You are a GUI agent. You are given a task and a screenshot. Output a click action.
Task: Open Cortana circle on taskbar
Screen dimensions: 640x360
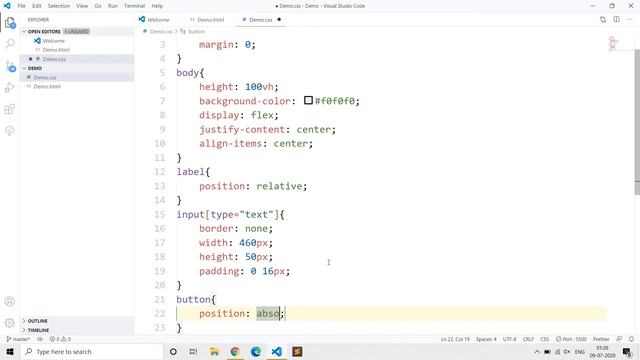coord(173,351)
